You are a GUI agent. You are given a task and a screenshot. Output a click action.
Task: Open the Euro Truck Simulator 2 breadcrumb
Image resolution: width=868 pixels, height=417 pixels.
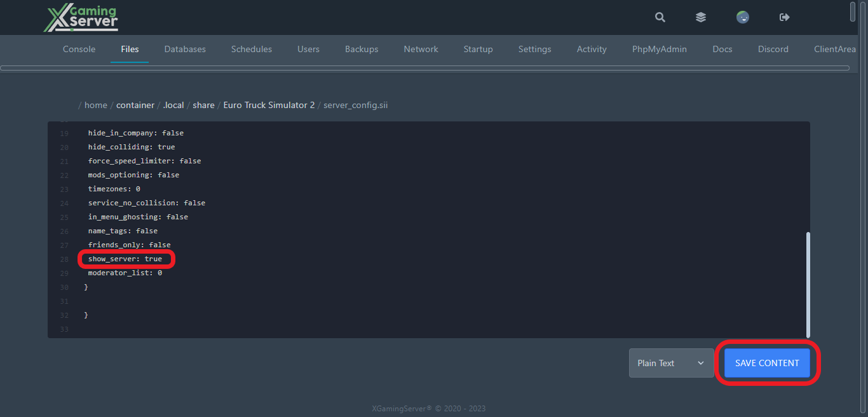(269, 105)
